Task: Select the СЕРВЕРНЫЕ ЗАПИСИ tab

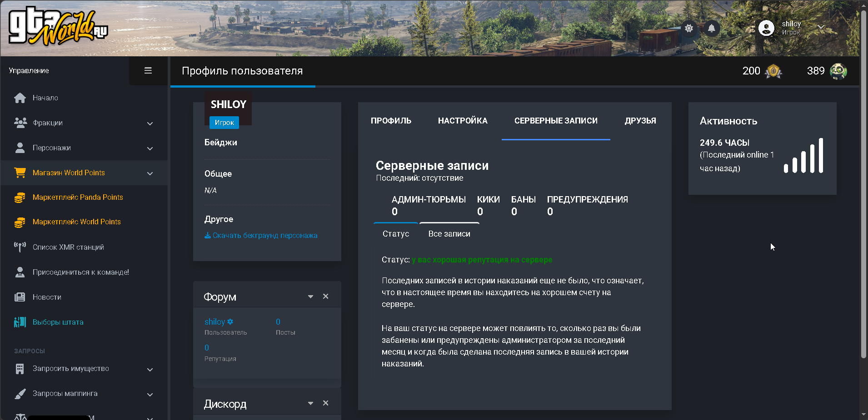Action: [x=556, y=121]
